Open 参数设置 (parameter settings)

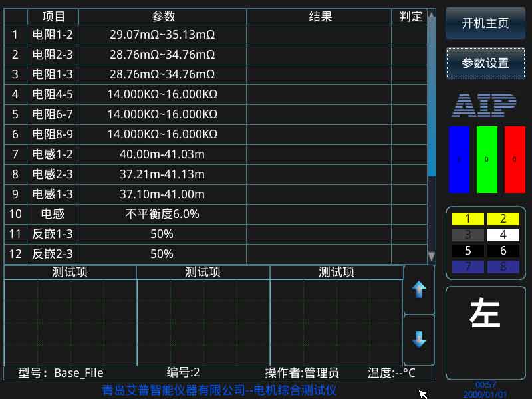tap(486, 64)
